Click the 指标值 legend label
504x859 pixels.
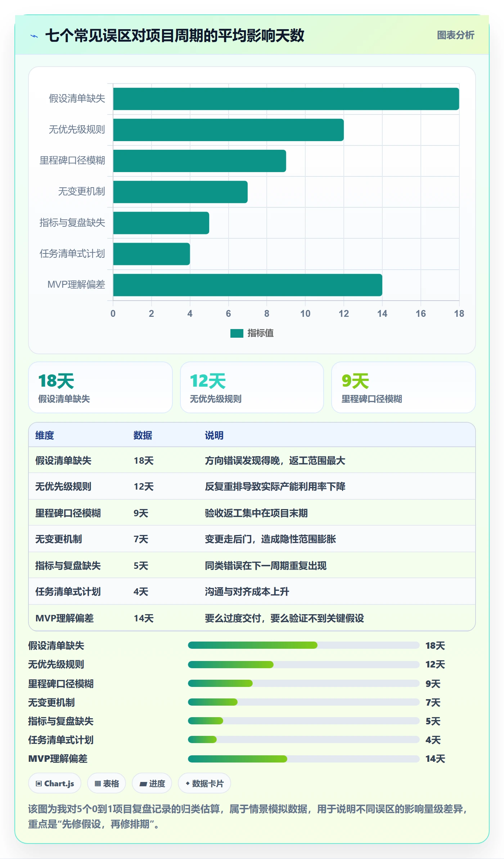260,333
